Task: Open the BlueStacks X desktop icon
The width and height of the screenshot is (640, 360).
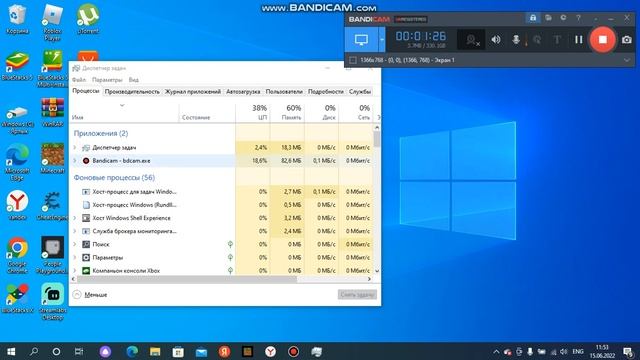Action: coord(17,299)
